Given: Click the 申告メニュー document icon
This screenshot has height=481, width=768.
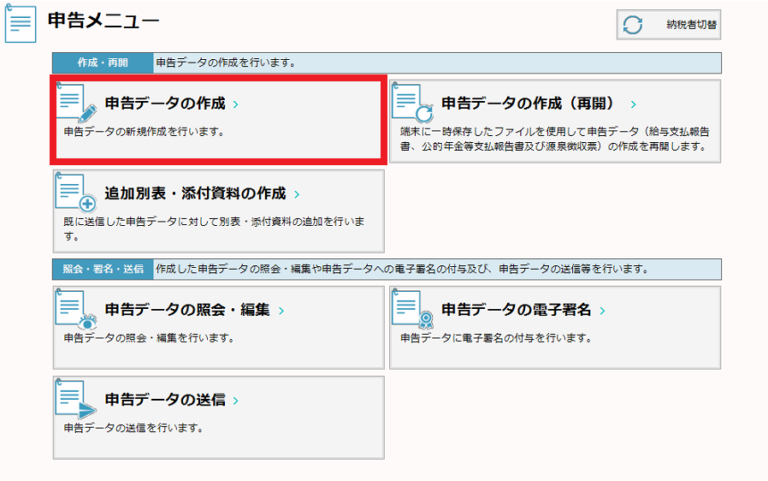Looking at the screenshot, I should (20, 23).
